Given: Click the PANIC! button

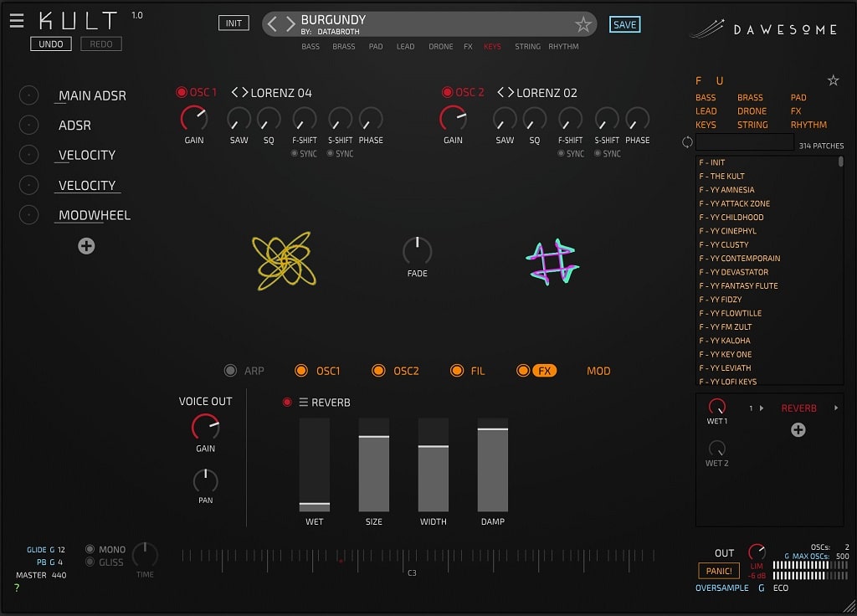Looking at the screenshot, I should (x=719, y=571).
